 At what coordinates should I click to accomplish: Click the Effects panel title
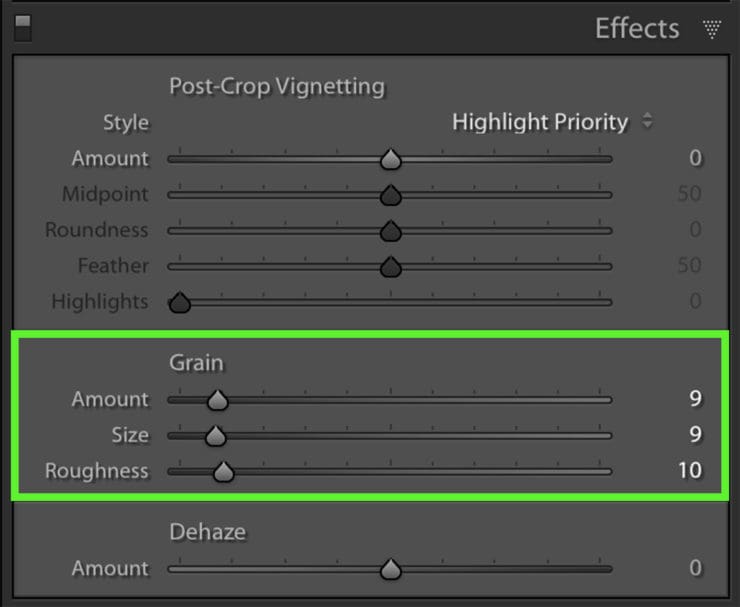[x=637, y=28]
